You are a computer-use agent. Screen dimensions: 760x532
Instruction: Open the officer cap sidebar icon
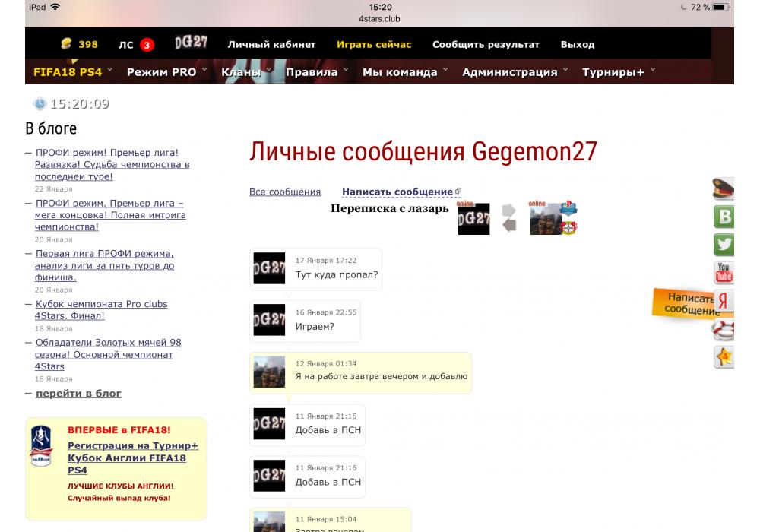point(724,188)
